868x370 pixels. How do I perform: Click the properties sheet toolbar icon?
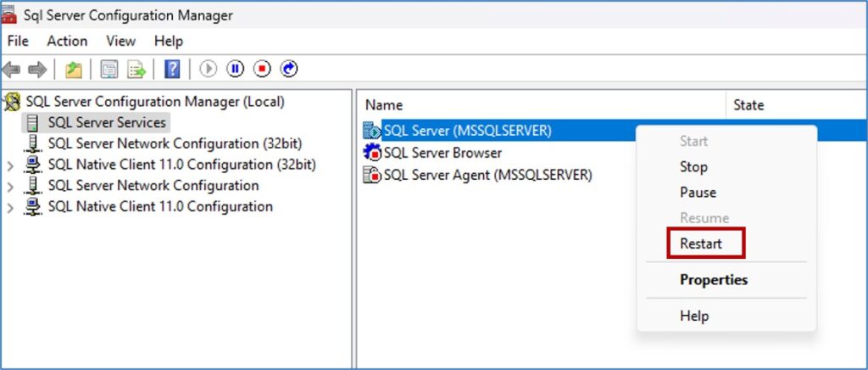pos(109,70)
